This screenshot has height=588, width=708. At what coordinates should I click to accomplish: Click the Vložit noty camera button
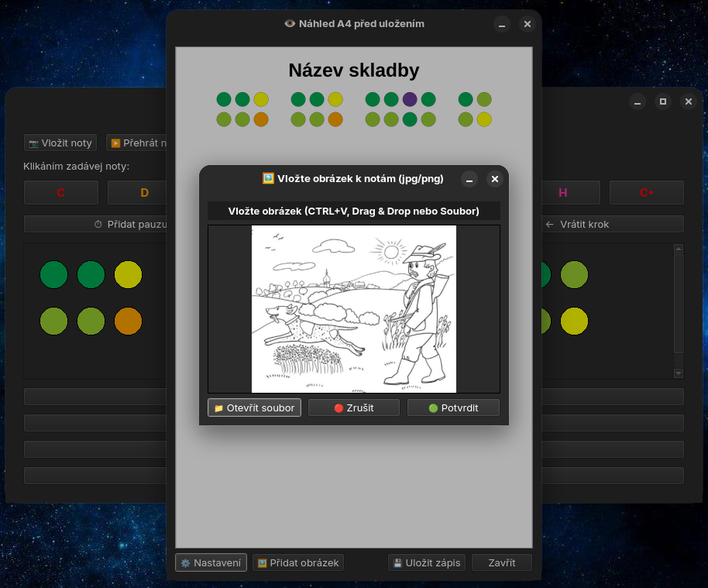[x=60, y=143]
